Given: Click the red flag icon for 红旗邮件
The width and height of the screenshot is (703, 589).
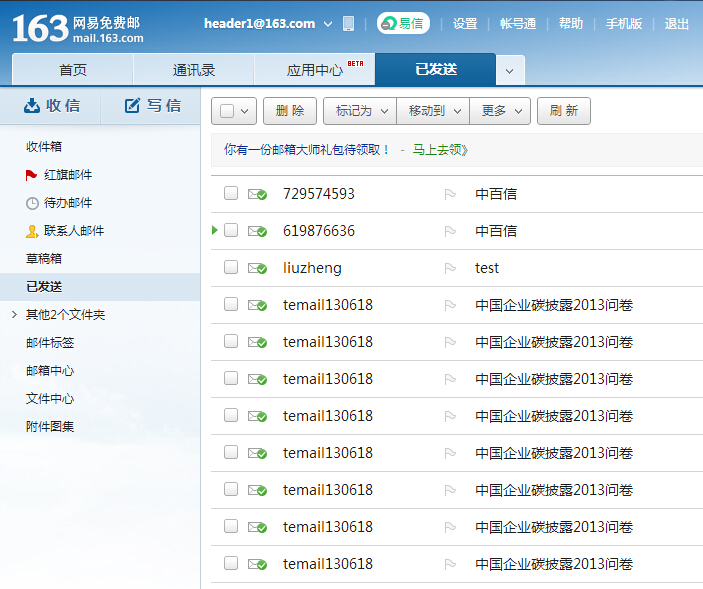Looking at the screenshot, I should coord(31,175).
